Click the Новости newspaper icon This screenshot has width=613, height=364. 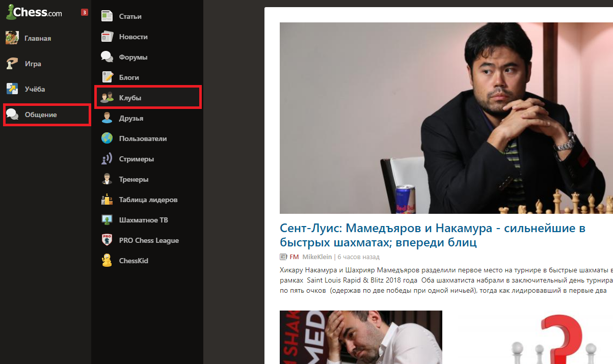pyautogui.click(x=107, y=37)
